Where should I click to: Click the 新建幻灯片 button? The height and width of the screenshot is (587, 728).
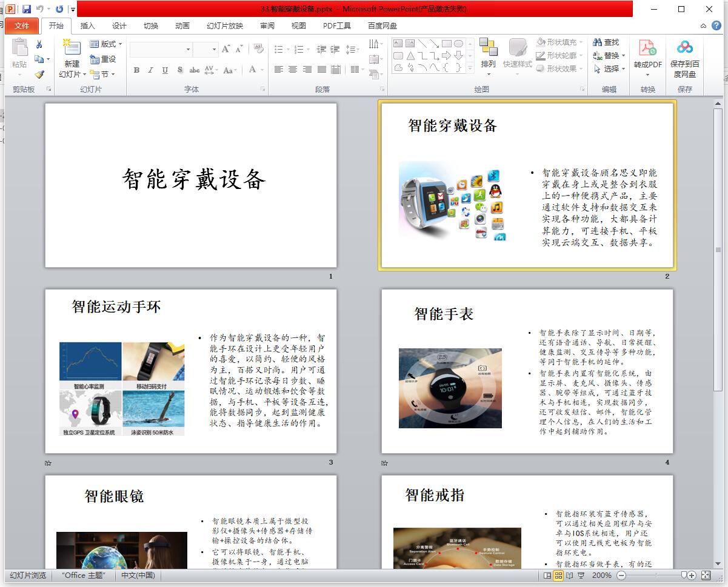click(72, 59)
